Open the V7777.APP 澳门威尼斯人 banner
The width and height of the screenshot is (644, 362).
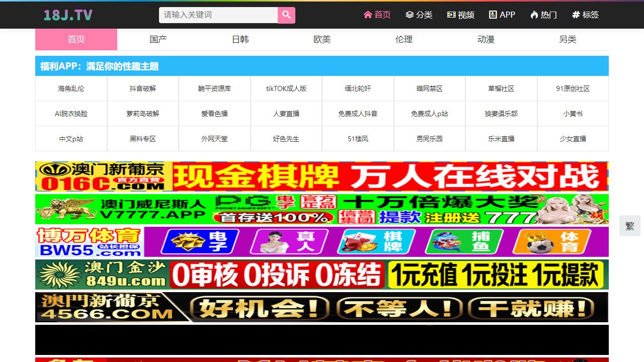[322, 209]
